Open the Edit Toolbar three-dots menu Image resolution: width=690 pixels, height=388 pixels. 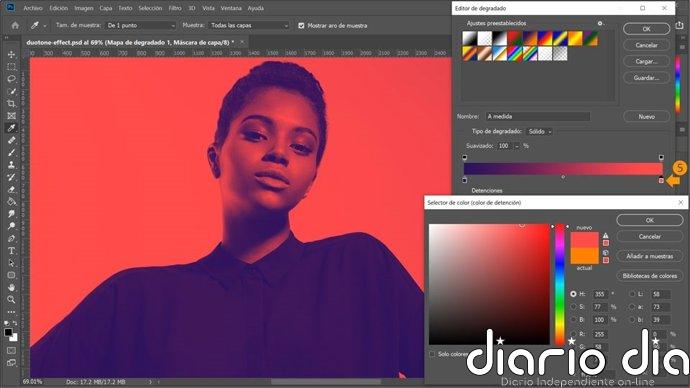coord(11,312)
